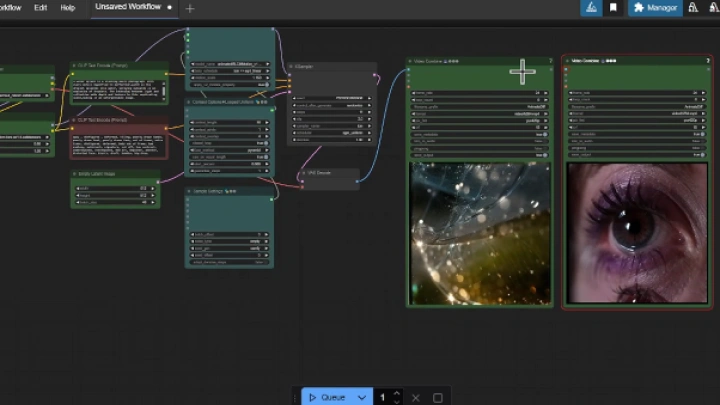
Task: Click the positive prompt scrollbar
Action: pyautogui.click(x=163, y=90)
